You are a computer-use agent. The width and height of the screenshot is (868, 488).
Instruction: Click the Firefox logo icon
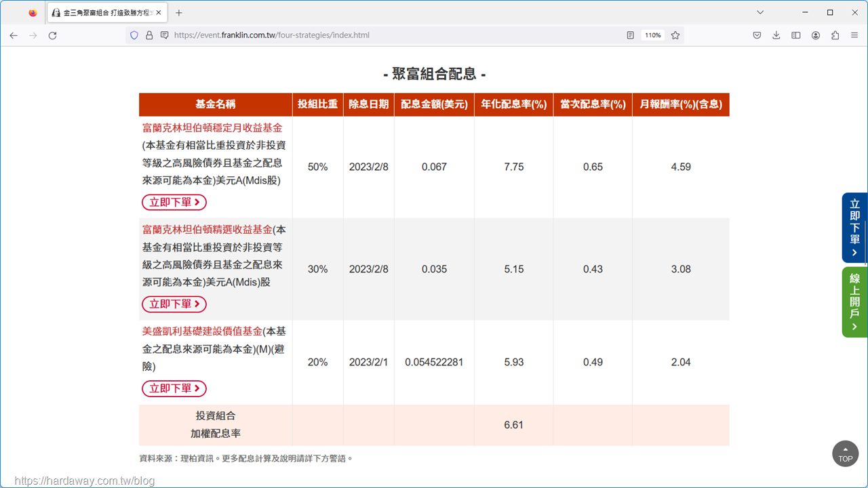coord(33,13)
